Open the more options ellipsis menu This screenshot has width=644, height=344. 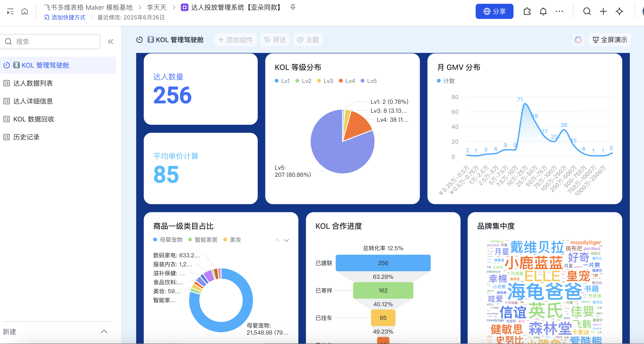click(559, 12)
